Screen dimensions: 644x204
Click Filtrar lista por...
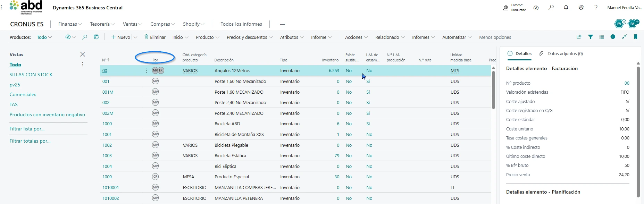point(27,129)
